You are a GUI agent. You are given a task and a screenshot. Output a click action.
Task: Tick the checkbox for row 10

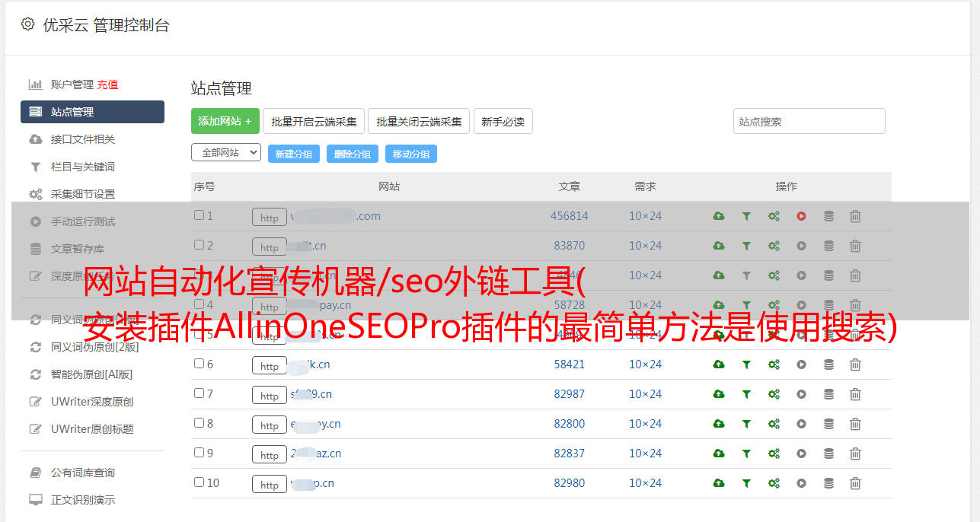tap(199, 482)
